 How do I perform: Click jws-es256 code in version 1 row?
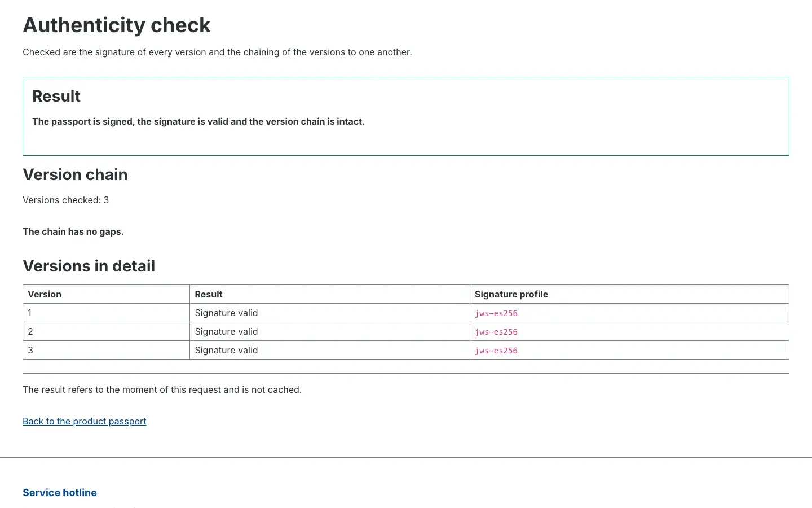click(496, 313)
